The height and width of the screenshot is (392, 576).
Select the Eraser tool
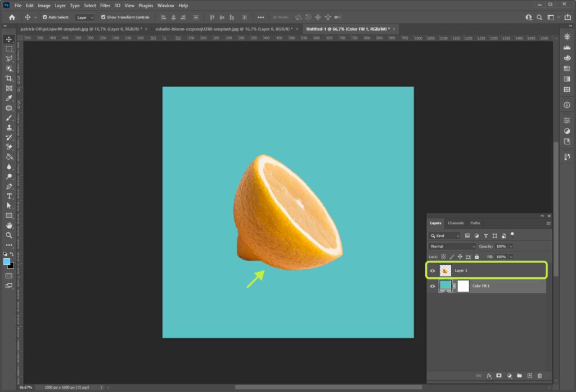click(9, 147)
